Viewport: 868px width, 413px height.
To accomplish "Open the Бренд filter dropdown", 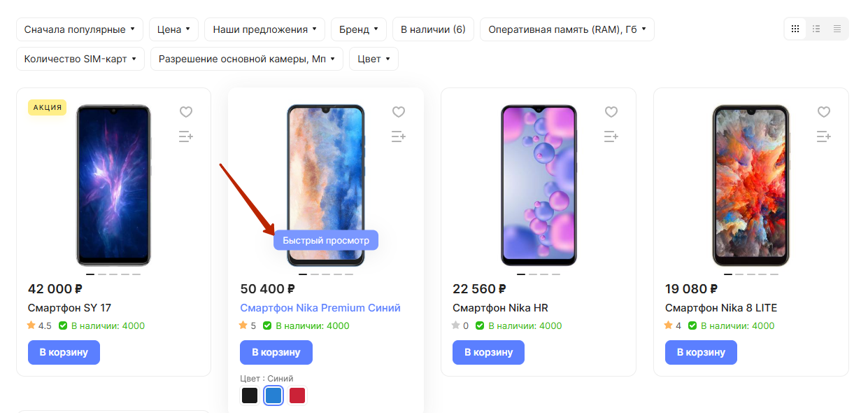I will click(359, 29).
